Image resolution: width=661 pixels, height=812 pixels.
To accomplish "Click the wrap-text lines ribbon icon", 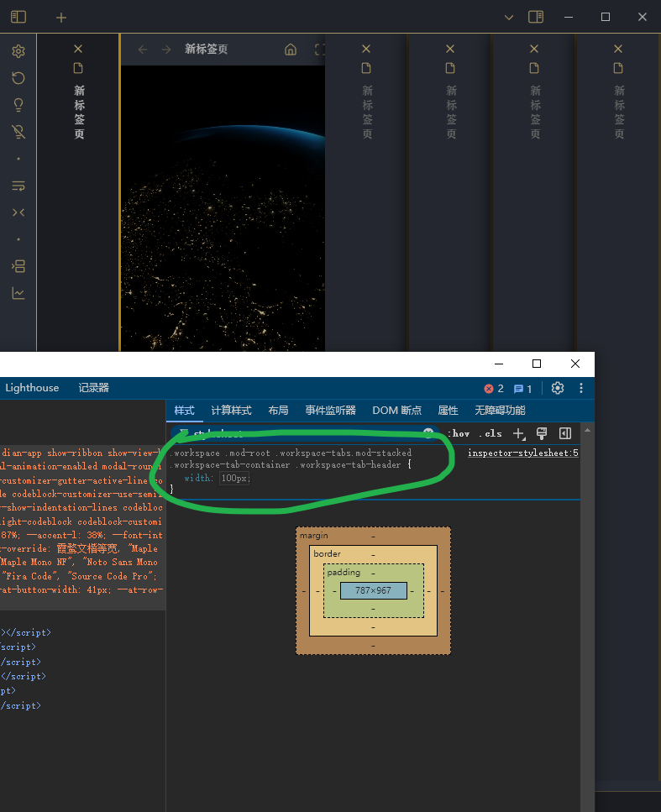I will [18, 186].
